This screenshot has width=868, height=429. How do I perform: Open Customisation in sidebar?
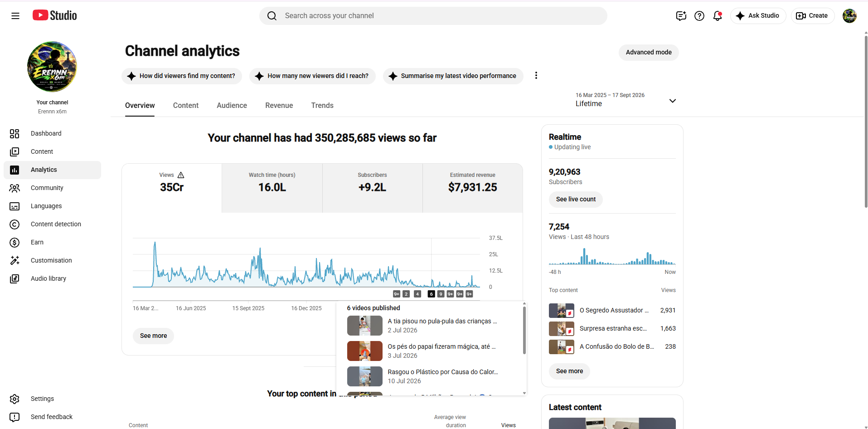pyautogui.click(x=52, y=260)
